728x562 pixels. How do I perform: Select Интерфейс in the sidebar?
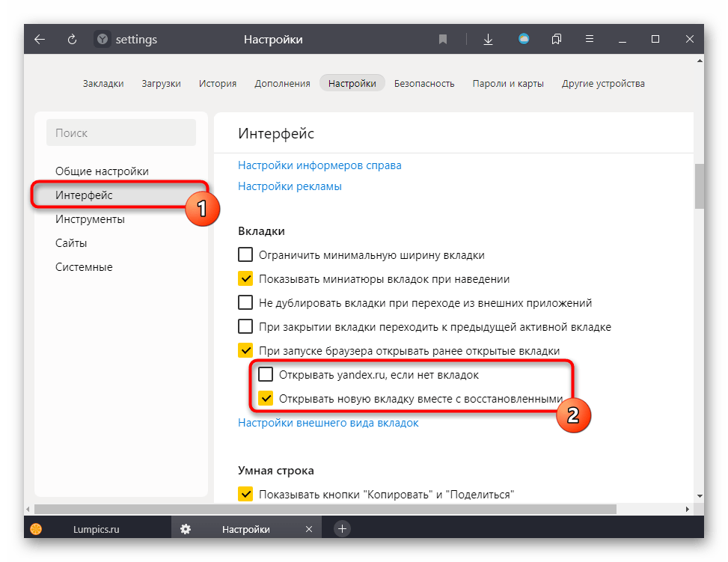coord(84,195)
